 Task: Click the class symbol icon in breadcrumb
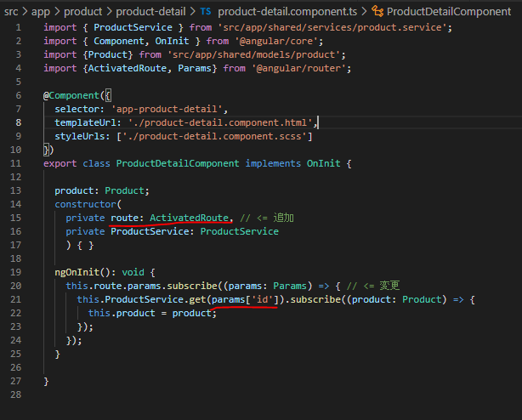pos(377,12)
